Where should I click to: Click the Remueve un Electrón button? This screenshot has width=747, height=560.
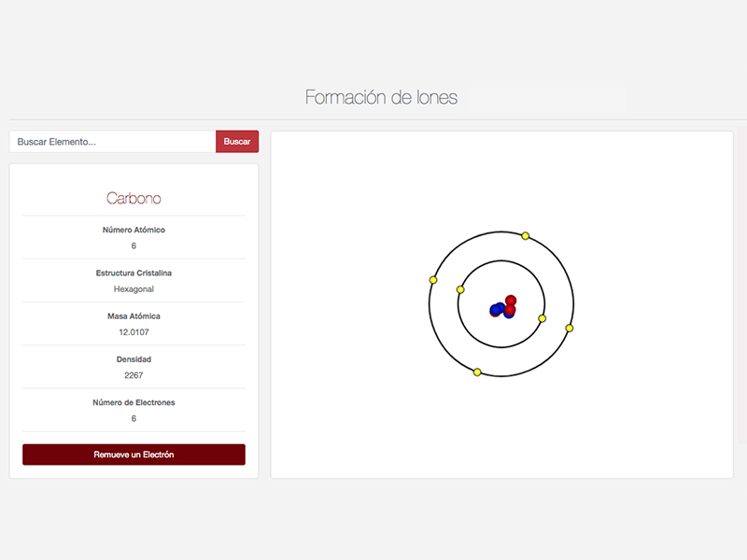[133, 455]
